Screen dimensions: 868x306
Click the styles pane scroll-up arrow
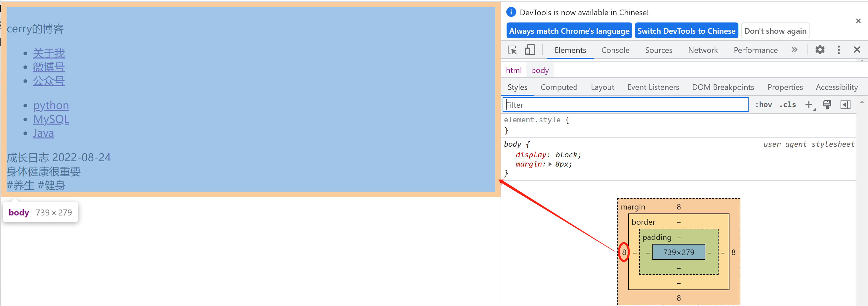pos(862,102)
